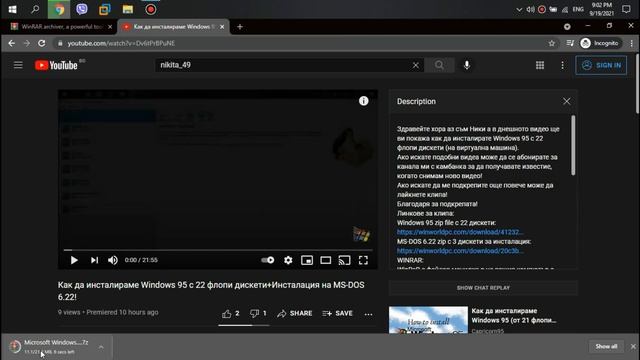Enable the miniplayer

coord(307,260)
